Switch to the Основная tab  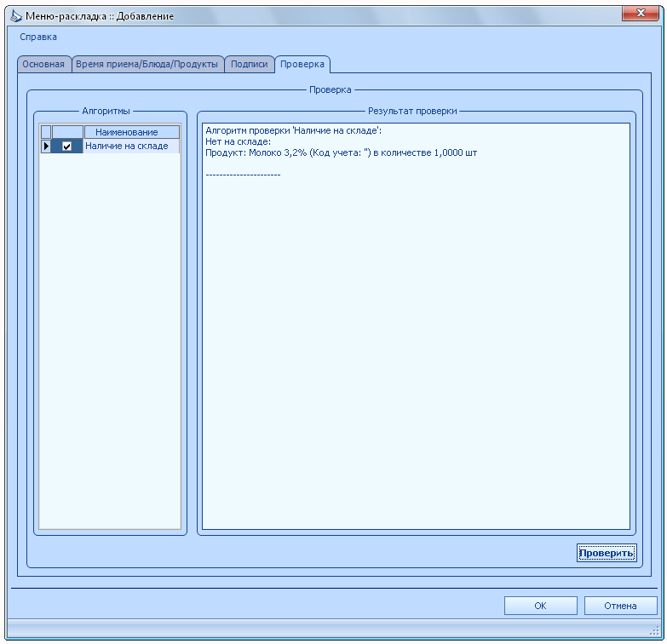click(x=43, y=64)
